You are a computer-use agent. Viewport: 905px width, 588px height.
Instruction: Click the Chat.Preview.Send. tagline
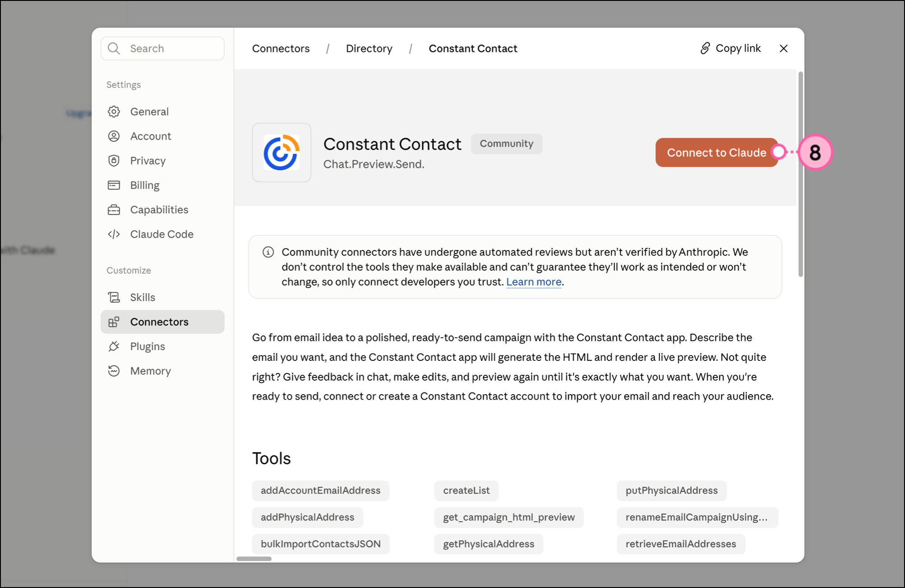click(374, 164)
